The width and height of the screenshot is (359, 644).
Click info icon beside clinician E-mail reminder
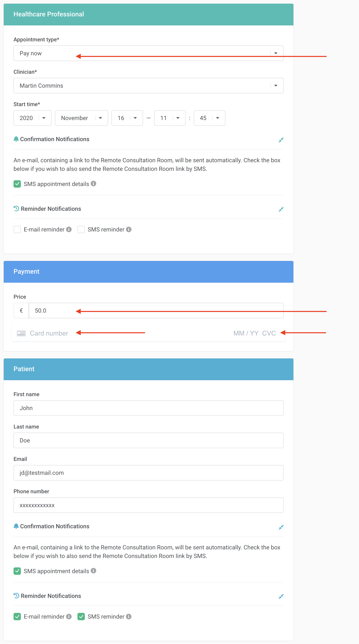(69, 229)
